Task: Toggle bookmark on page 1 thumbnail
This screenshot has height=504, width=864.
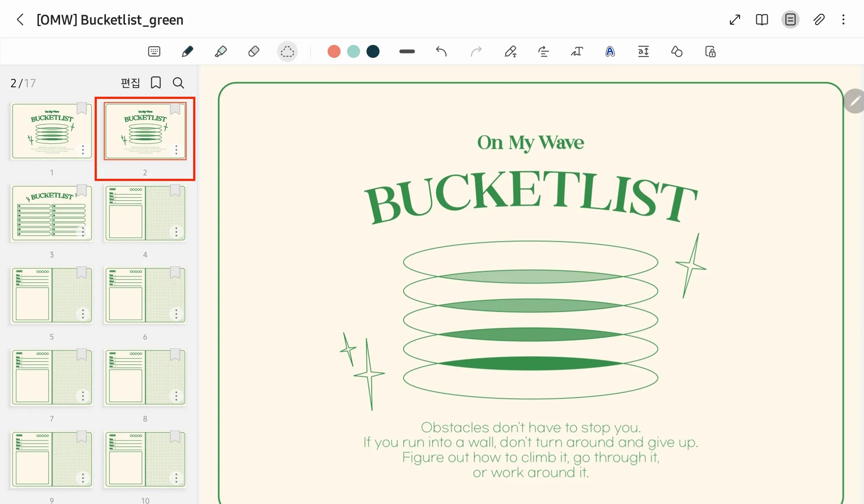Action: pos(81,108)
